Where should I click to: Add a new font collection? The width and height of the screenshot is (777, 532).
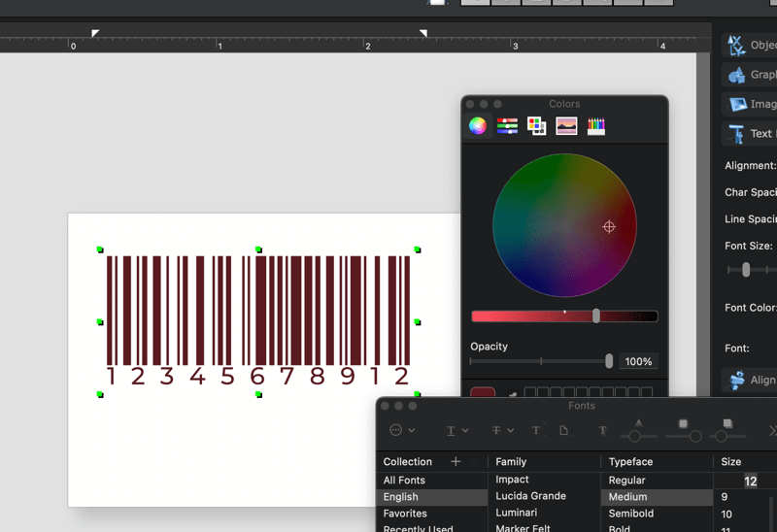(456, 462)
